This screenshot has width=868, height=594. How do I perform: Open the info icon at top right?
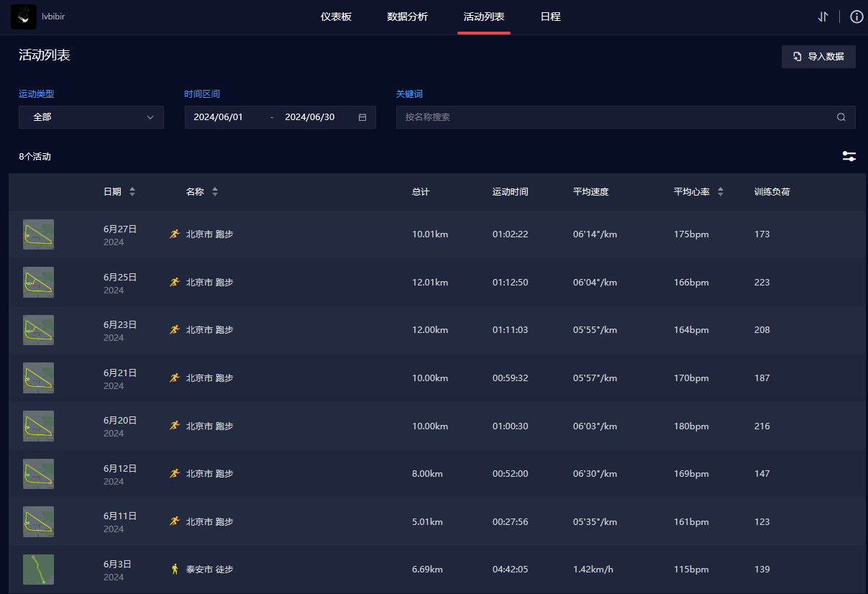point(856,17)
